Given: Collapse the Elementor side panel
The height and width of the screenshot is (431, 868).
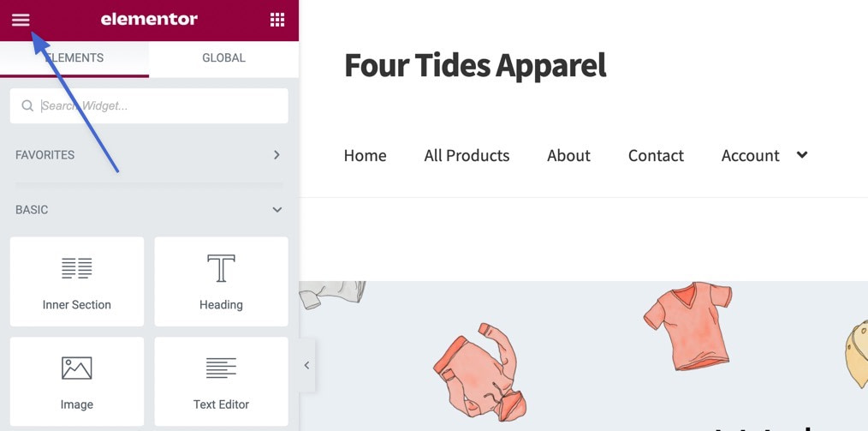Looking at the screenshot, I should coord(306,366).
